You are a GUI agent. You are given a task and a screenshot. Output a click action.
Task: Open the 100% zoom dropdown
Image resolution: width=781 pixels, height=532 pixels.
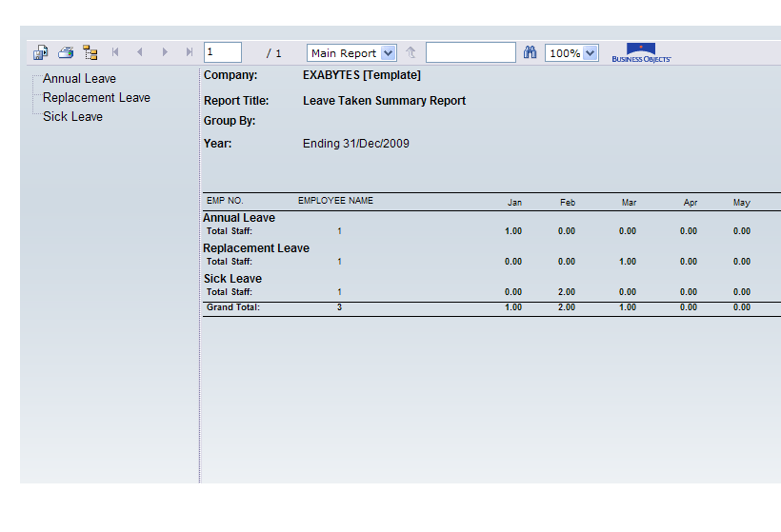(571, 53)
